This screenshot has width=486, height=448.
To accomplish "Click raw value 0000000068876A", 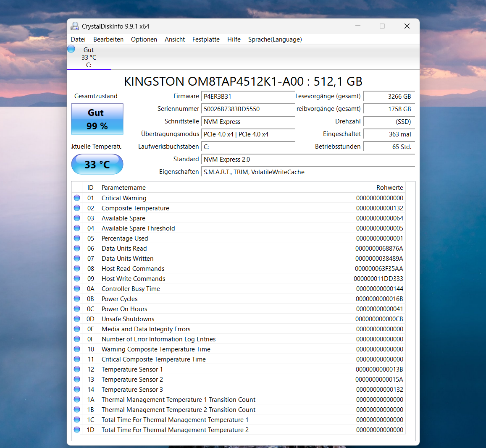I will pos(379,249).
